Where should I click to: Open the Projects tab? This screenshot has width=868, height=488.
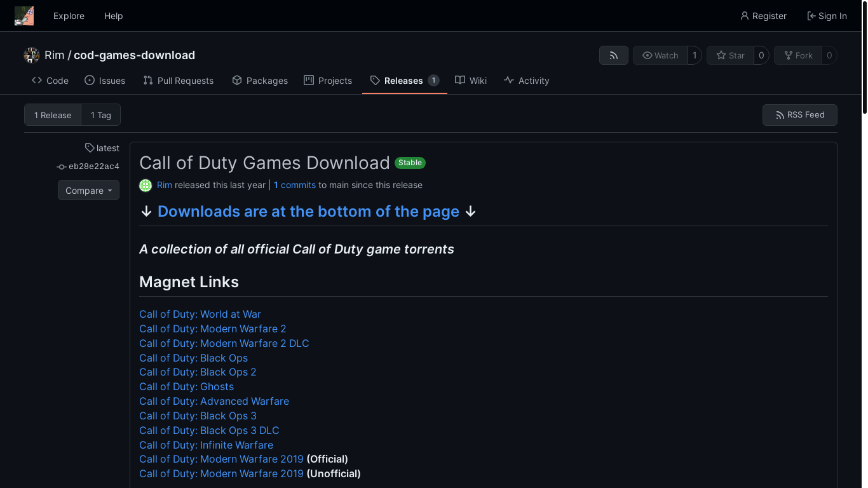pos(328,81)
